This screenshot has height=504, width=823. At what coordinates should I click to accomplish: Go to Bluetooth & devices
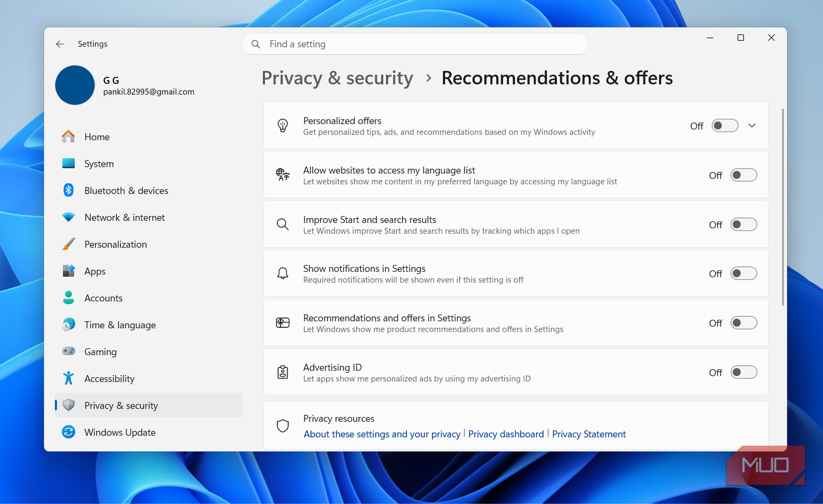(x=148, y=190)
